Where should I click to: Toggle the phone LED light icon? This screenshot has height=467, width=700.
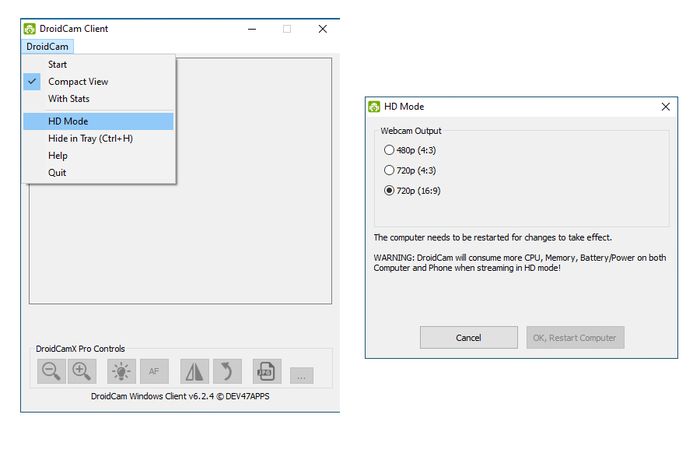(x=121, y=371)
